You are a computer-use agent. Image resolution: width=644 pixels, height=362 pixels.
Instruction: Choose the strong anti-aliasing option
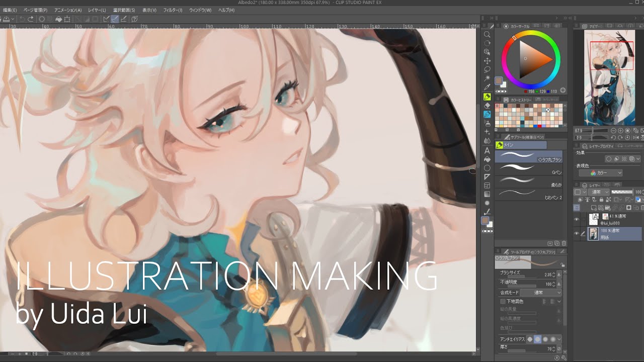point(553,339)
